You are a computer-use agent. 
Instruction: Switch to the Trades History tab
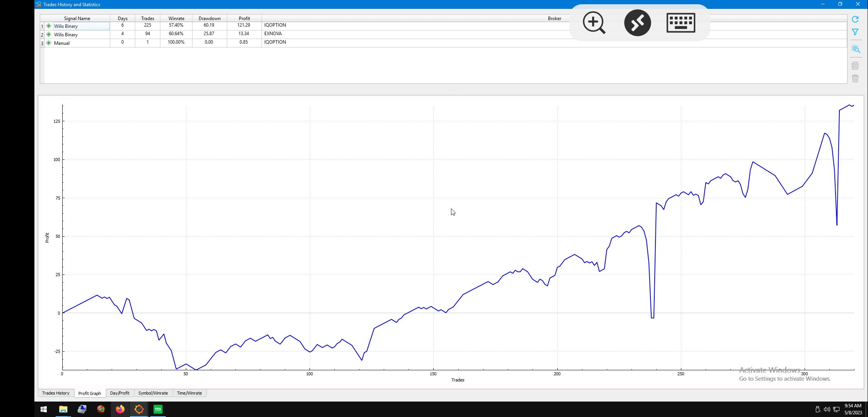(x=56, y=393)
